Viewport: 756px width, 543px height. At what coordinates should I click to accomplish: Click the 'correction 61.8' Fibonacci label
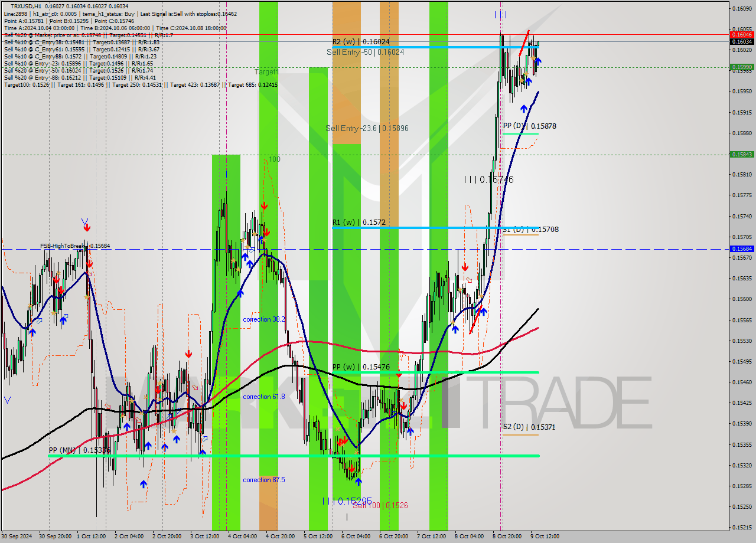pyautogui.click(x=264, y=397)
